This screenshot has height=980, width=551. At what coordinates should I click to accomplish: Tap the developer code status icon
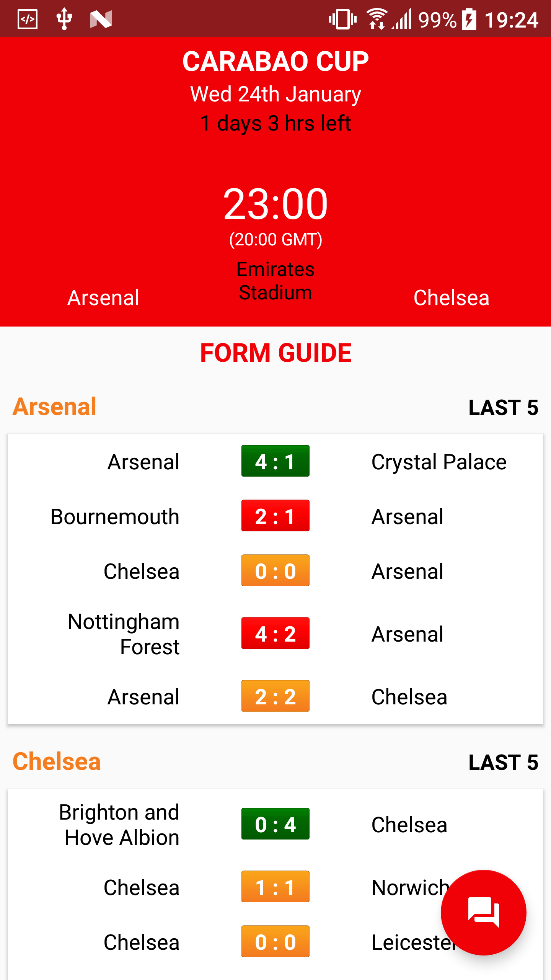(x=28, y=19)
